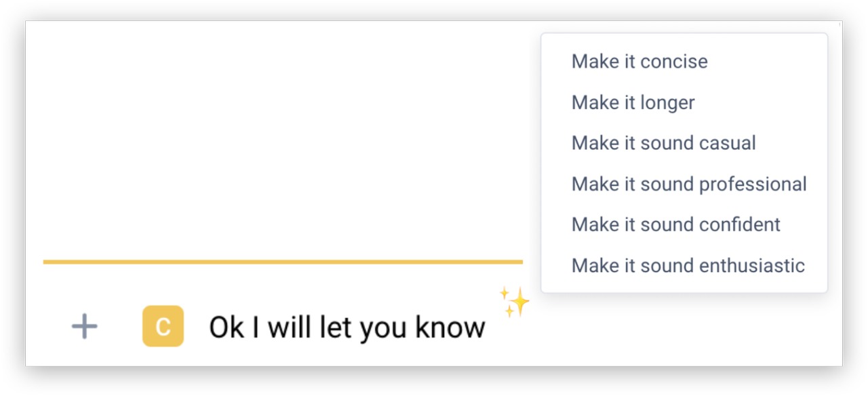Place cursor after the word "know"
This screenshot has height=396, width=868.
coord(486,328)
